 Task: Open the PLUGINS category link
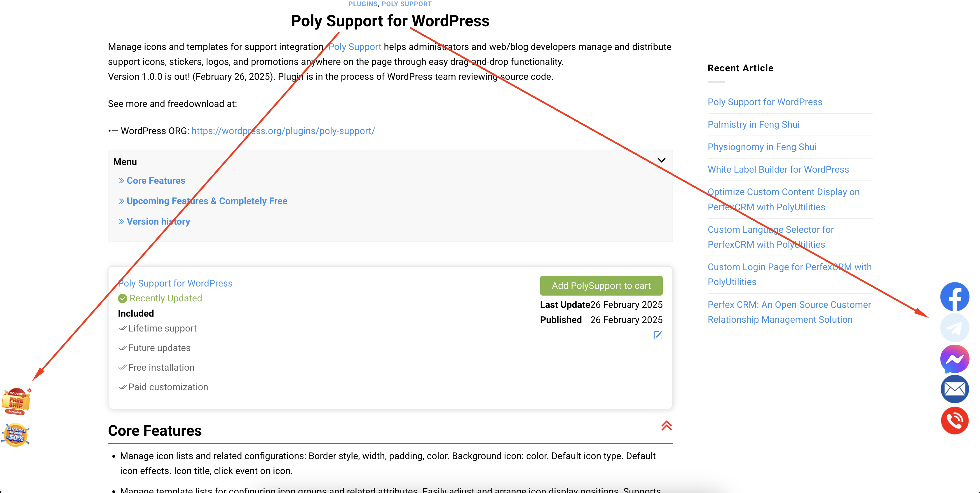(x=363, y=4)
